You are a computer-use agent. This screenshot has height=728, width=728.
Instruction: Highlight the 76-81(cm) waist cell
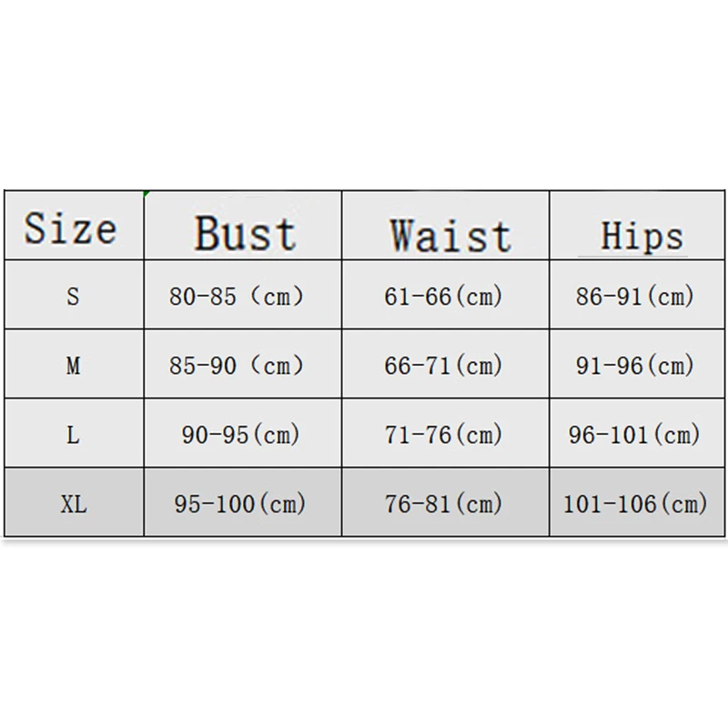coord(443,503)
